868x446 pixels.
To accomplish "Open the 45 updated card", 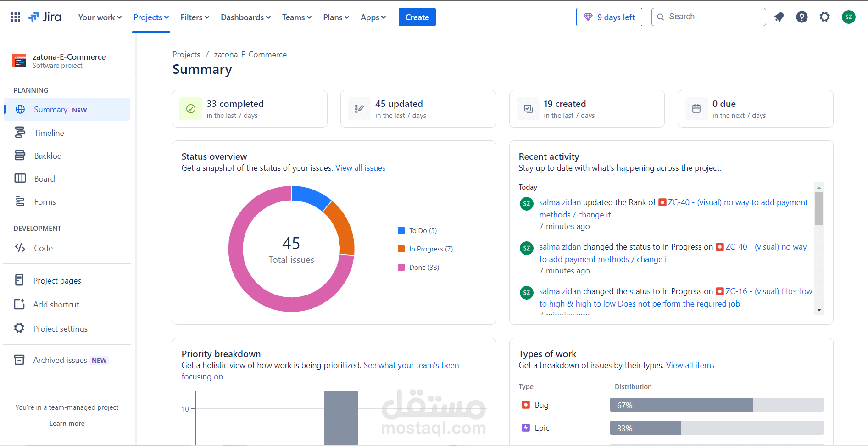I will pyautogui.click(x=418, y=109).
